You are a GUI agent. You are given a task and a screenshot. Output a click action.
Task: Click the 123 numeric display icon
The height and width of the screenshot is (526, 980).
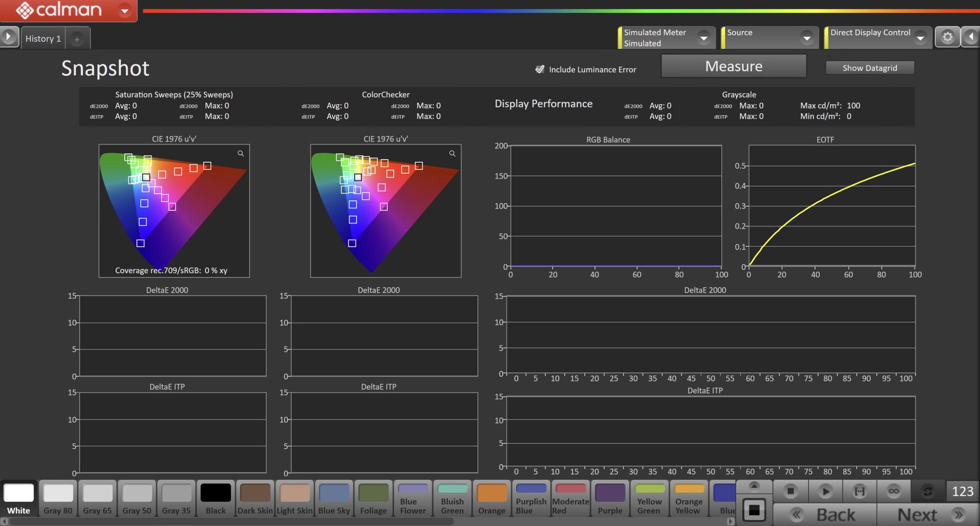(x=962, y=491)
